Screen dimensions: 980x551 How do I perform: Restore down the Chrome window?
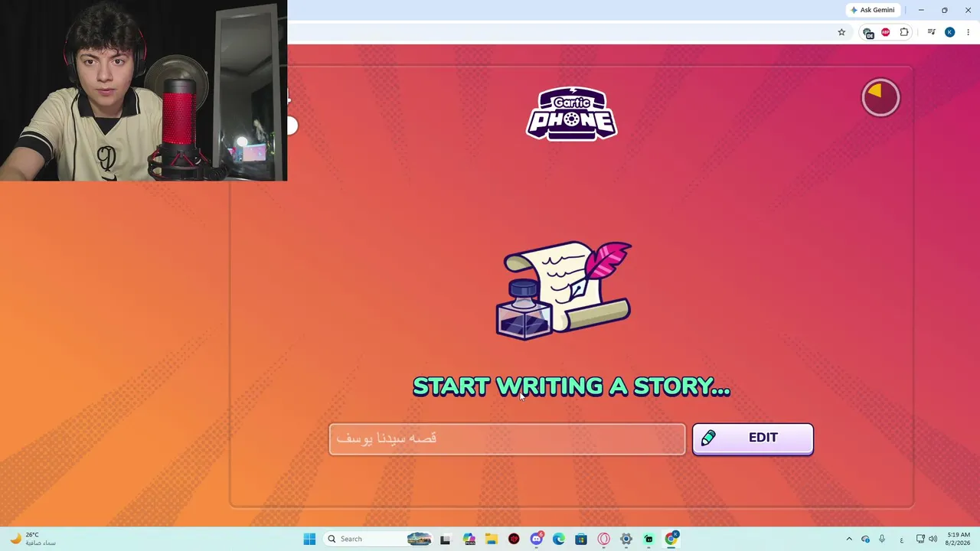click(x=945, y=10)
